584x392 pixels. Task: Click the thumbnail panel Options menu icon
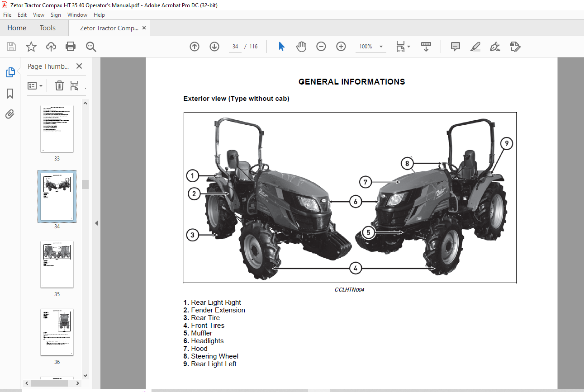[x=35, y=85]
